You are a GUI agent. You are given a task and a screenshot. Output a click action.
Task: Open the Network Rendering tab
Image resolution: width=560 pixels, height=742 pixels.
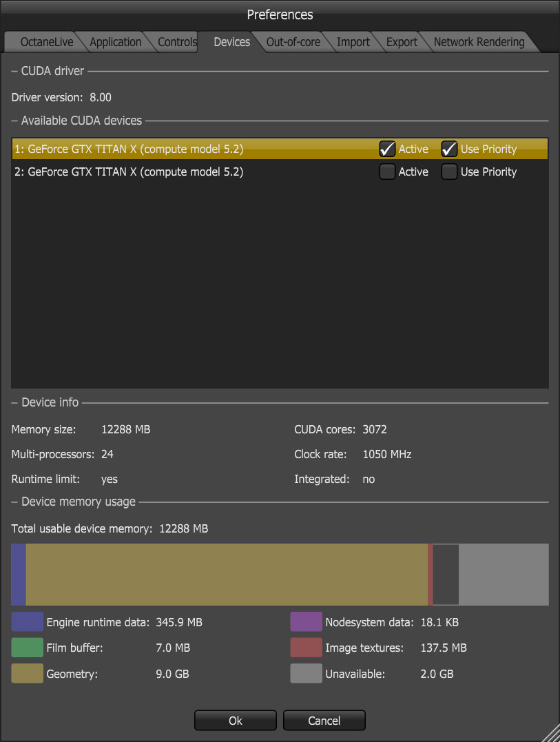[479, 42]
